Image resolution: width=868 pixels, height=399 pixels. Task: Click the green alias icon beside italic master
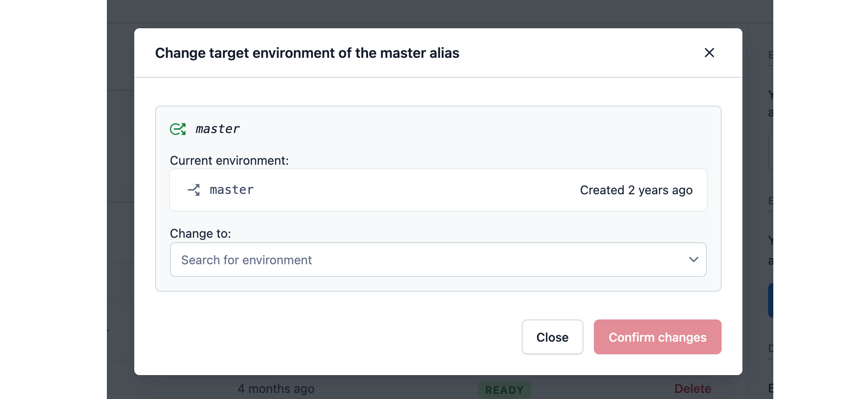pyautogui.click(x=178, y=129)
